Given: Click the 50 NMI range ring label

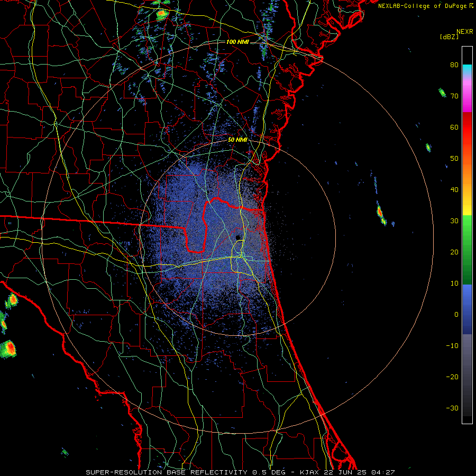Looking at the screenshot, I should tap(237, 140).
